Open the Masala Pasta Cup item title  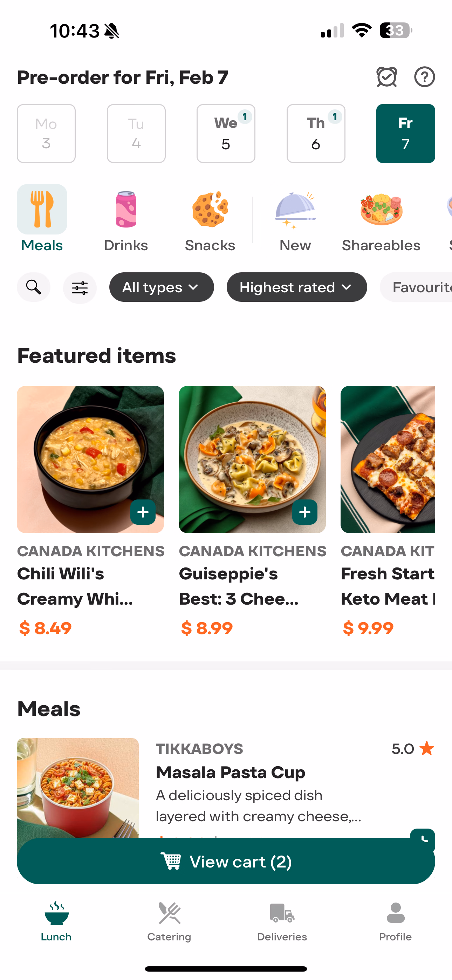[x=231, y=773]
